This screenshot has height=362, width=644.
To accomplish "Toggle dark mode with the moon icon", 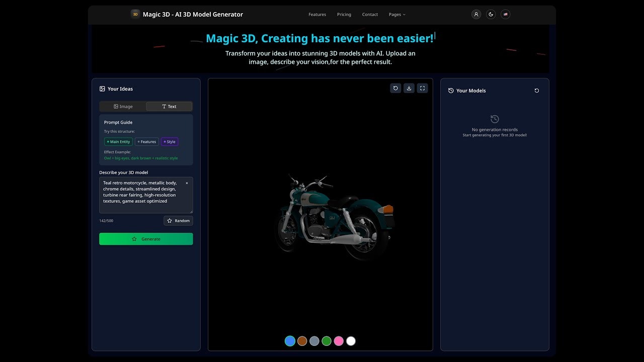I will pos(491,14).
